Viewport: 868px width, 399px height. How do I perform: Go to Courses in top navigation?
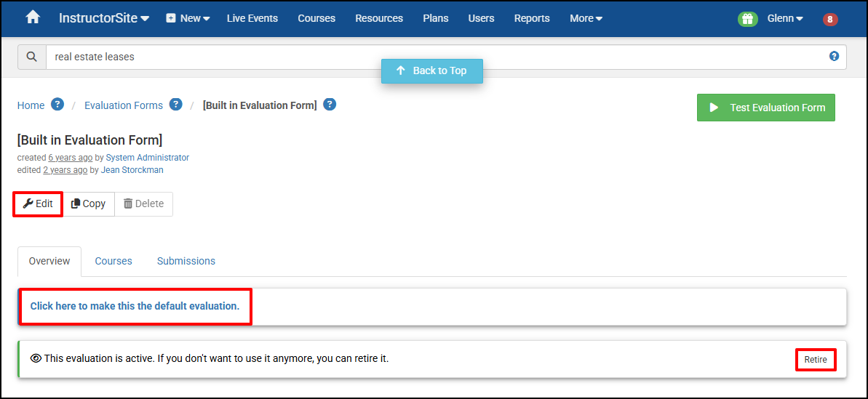click(x=316, y=18)
